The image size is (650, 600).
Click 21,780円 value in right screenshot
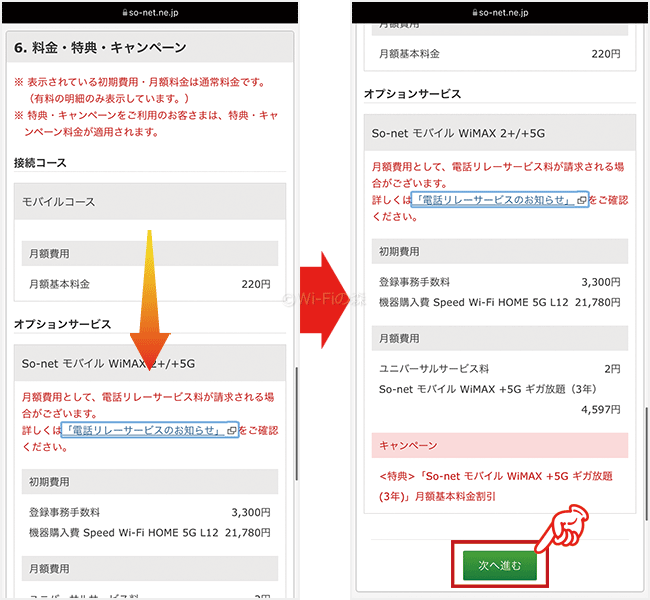[x=597, y=302]
